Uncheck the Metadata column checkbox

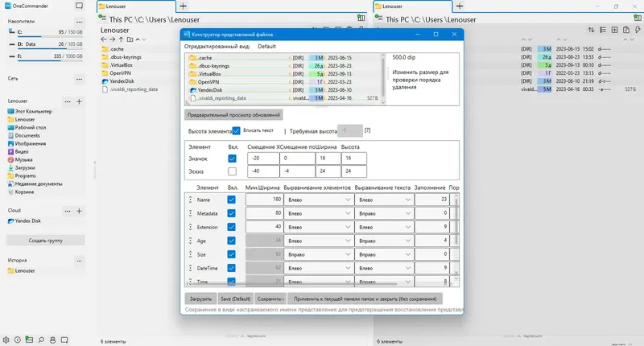[231, 213]
